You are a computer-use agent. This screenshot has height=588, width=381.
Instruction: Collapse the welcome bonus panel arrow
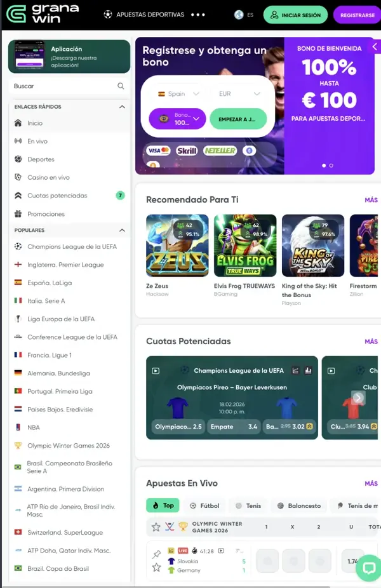(375, 47)
